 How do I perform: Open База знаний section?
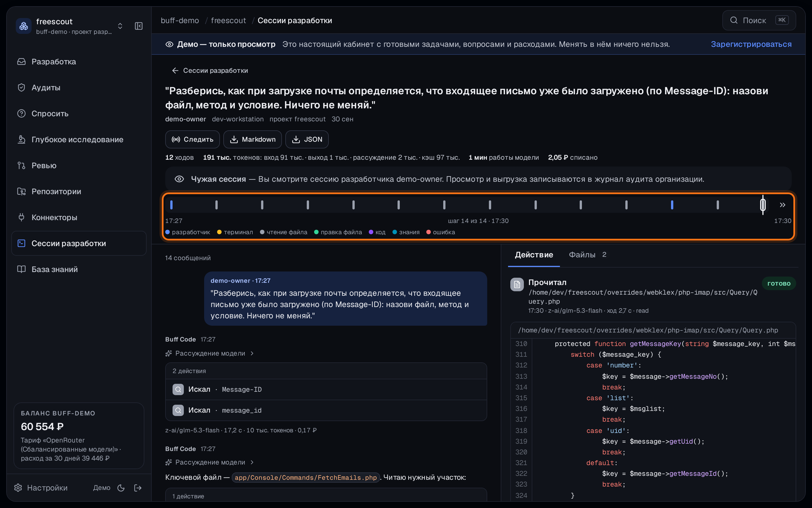(79, 269)
